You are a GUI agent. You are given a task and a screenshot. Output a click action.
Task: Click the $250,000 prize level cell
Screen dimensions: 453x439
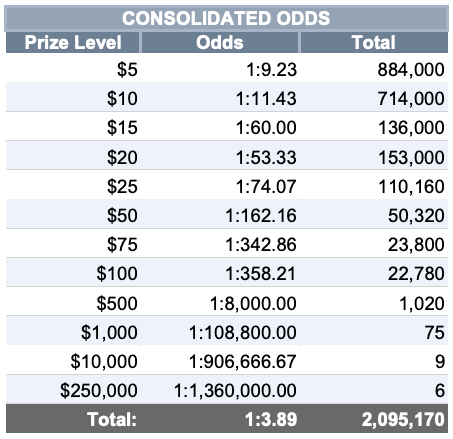coord(73,390)
